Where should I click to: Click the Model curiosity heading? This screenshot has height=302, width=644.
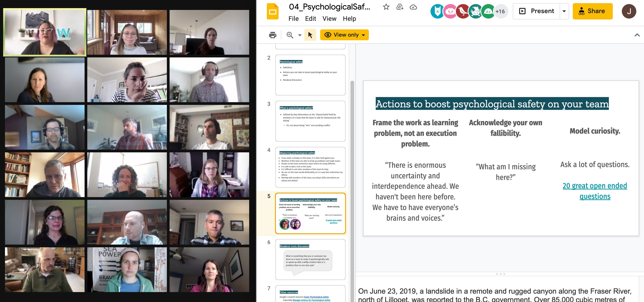coord(595,131)
